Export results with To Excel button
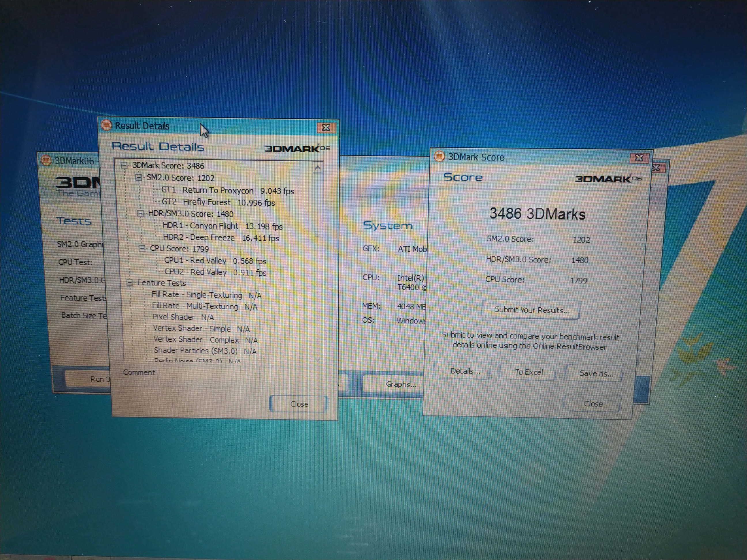Viewport: 747px width, 560px height. 529,372
